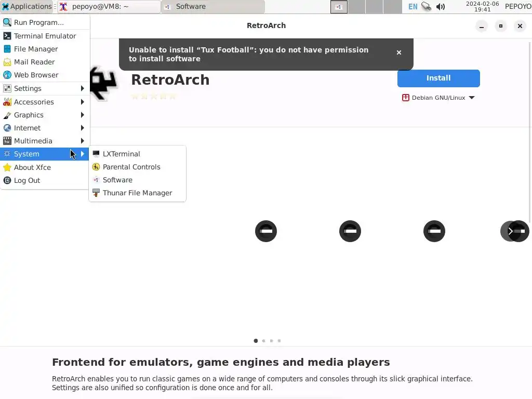This screenshot has height=399, width=532.
Task: Click the Web Browser globe icon
Action: 7,75
